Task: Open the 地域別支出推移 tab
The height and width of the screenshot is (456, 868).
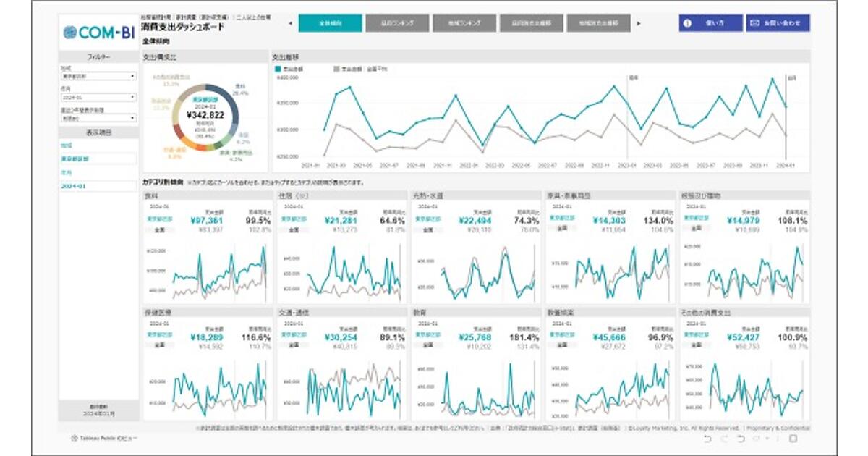Action: click(x=598, y=23)
